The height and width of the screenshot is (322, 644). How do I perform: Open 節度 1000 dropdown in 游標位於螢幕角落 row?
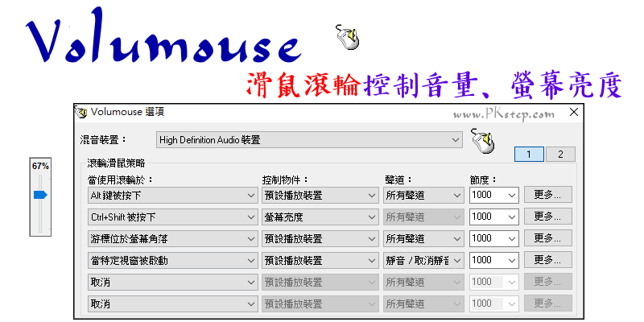click(494, 238)
